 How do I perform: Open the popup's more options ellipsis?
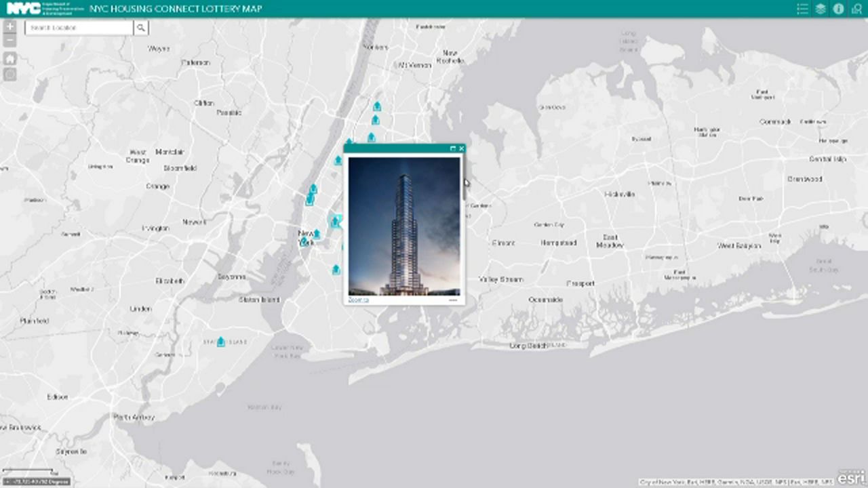click(453, 300)
